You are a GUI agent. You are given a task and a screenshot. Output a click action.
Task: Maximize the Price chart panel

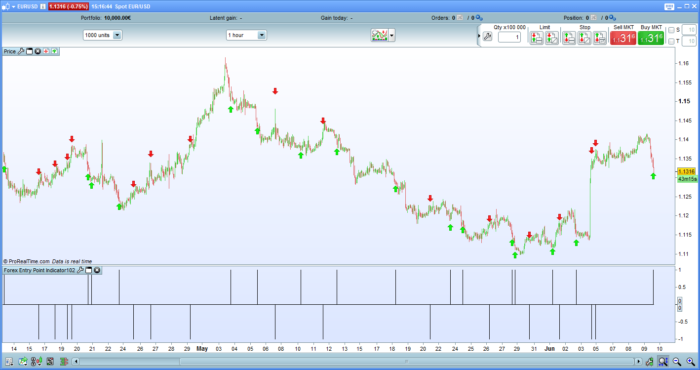click(x=29, y=51)
